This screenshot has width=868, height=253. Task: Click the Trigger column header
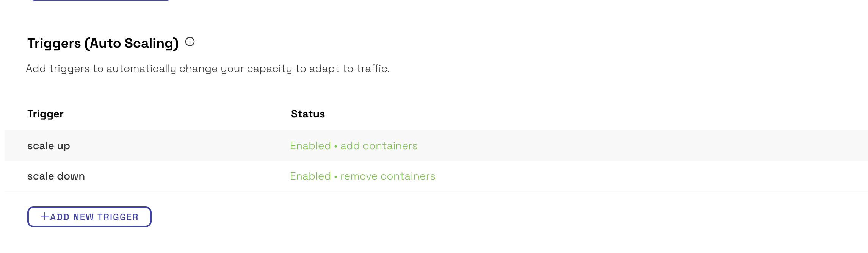click(45, 114)
